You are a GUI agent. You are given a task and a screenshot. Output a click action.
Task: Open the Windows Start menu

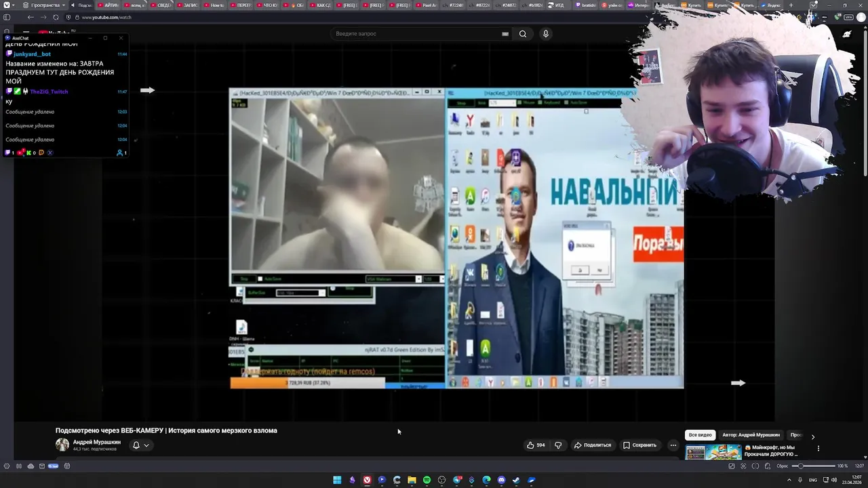[337, 480]
